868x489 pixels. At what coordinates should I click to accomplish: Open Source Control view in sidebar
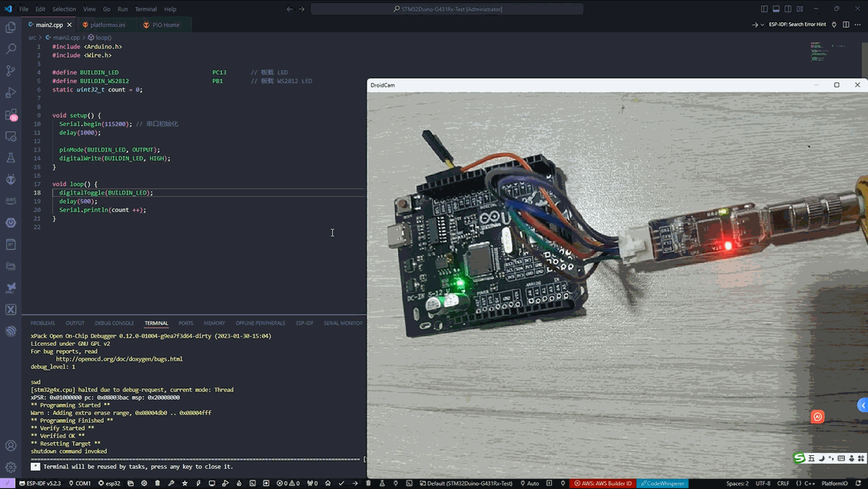point(11,71)
